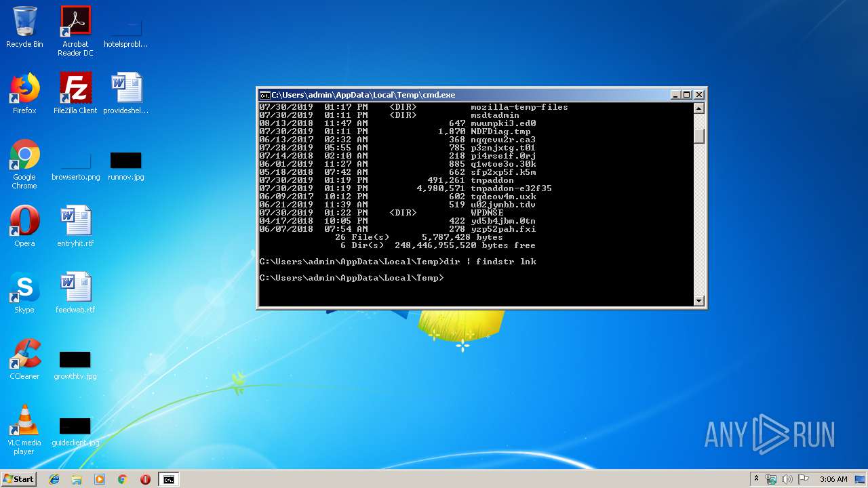Click tmpaddon-e32f35 file entry
The height and width of the screenshot is (488, 868).
click(x=511, y=188)
